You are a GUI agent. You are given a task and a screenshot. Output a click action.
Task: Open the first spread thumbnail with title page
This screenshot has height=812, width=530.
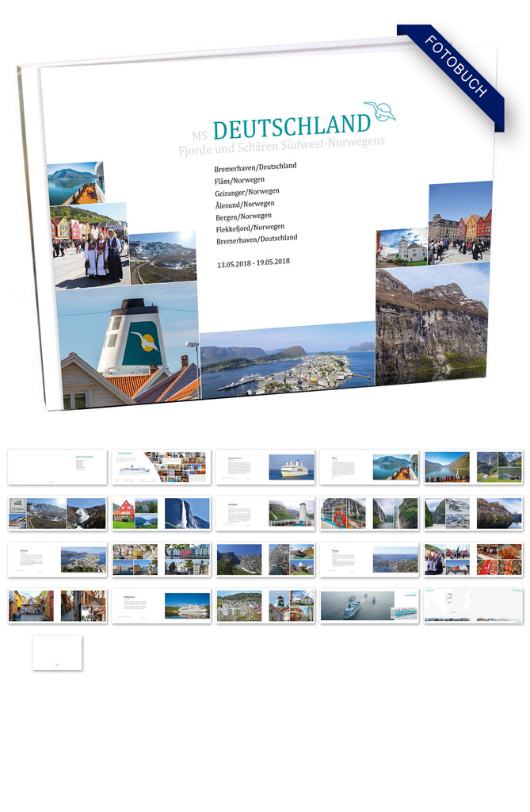57,467
